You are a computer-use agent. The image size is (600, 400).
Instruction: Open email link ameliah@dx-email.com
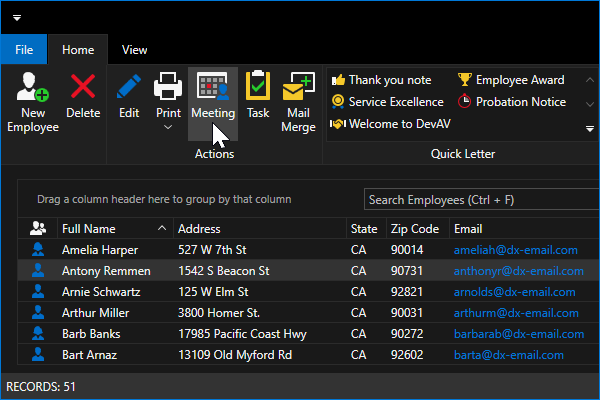515,250
